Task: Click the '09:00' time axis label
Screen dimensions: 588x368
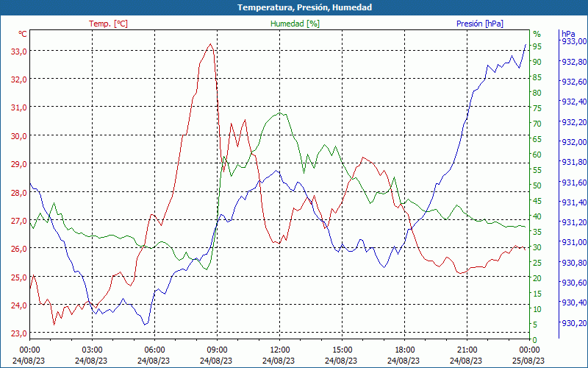Action: tap(216, 350)
